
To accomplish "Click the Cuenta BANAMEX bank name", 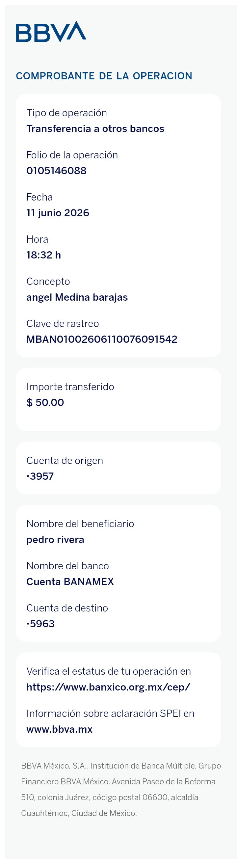I will point(70,582).
